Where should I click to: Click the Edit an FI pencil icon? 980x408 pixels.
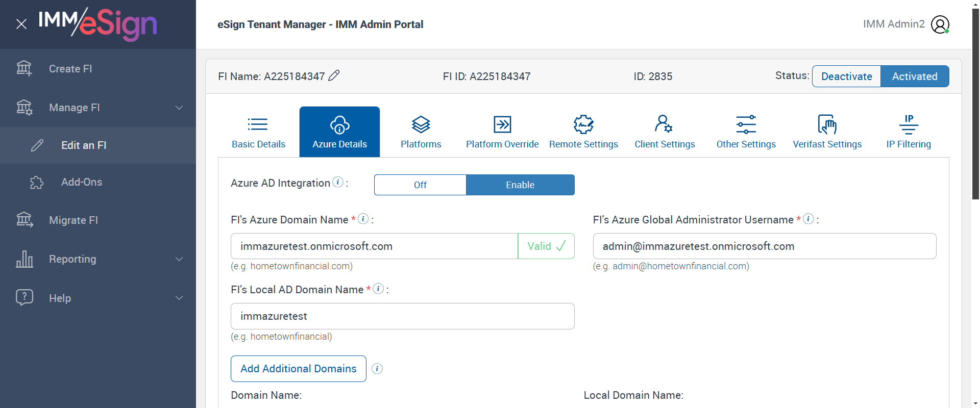37,145
